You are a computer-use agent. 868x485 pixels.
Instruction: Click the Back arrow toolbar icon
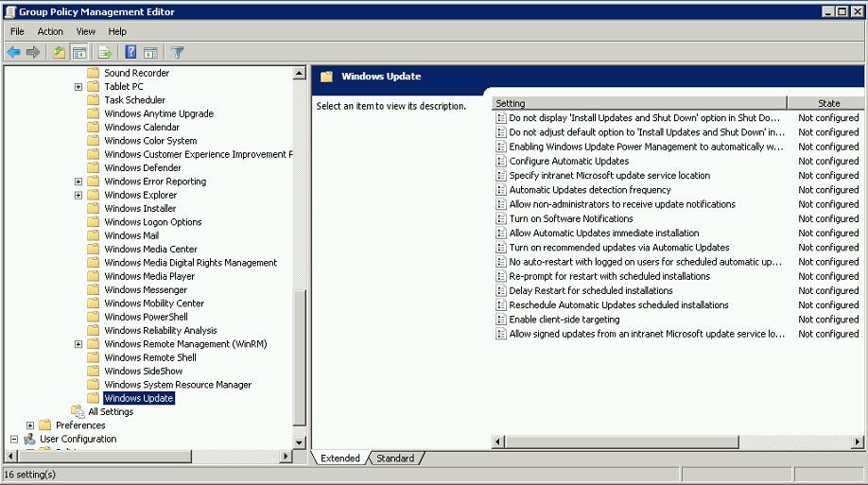click(14, 53)
